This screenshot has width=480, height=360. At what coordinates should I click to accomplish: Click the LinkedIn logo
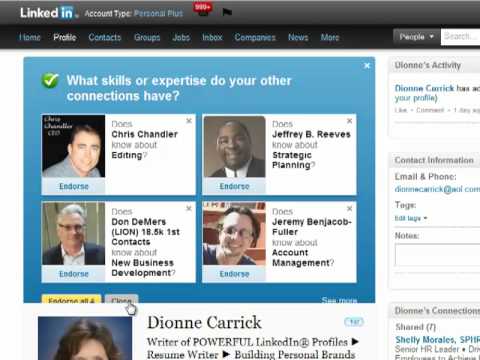47,13
